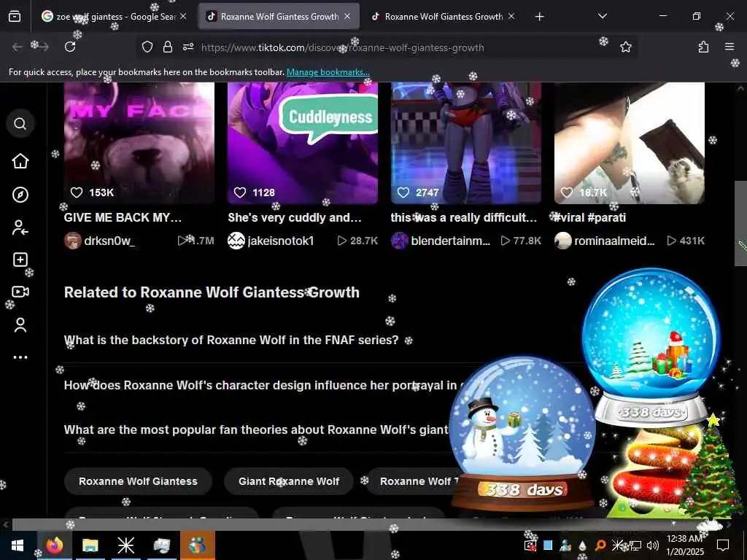Click the snowman snow globe 338 days widget
This screenshot has height=560, width=747.
point(522,433)
